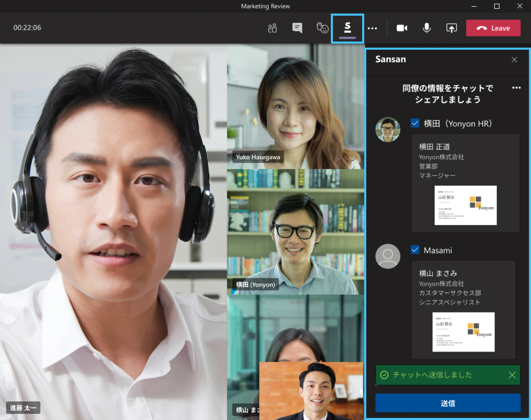The width and height of the screenshot is (531, 420).
Task: Uncheck the 横田 (Yonyon HR) checkbox
Action: coord(415,123)
